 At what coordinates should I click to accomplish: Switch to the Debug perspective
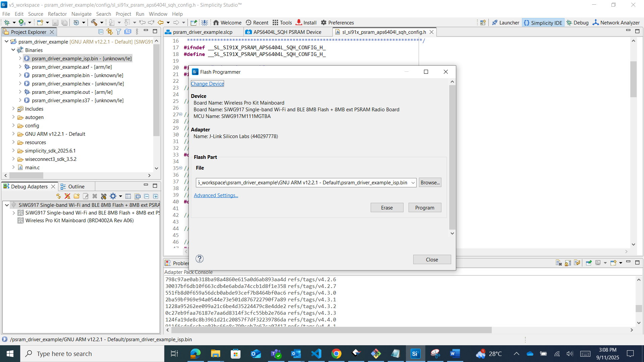click(577, 22)
